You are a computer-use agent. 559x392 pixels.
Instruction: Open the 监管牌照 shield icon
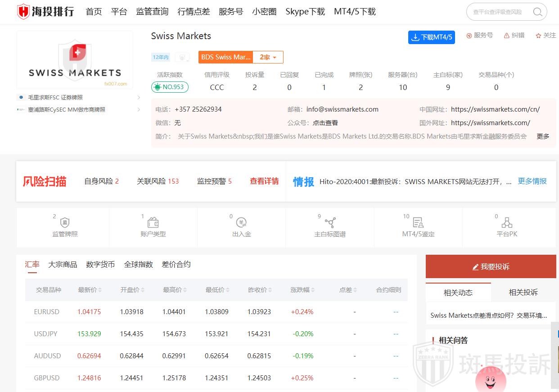(65, 222)
